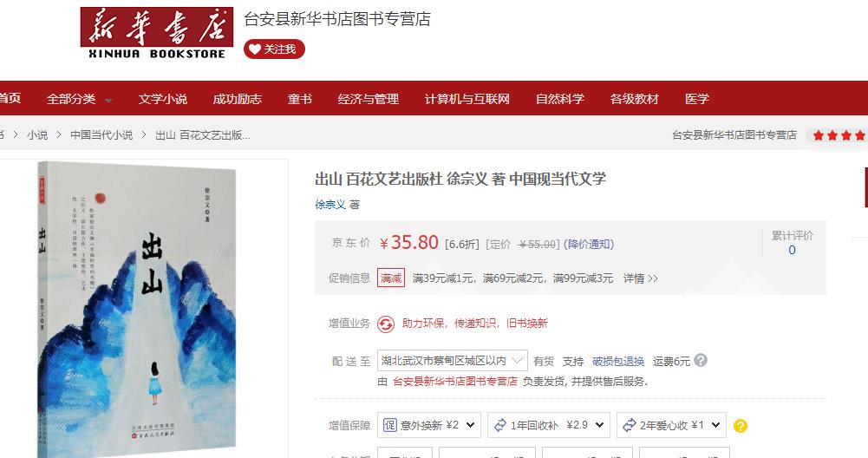Open the 1年回收补 ¥2.9 dropdown

click(x=549, y=425)
